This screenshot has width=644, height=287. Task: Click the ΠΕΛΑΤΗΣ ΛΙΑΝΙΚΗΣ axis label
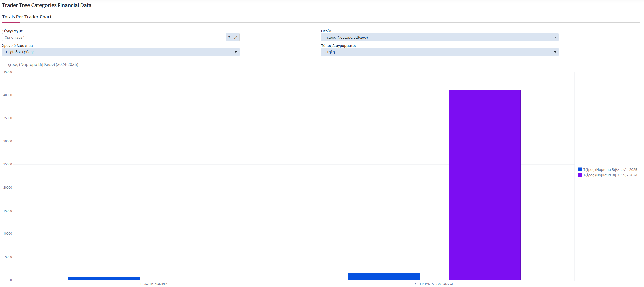(x=154, y=284)
